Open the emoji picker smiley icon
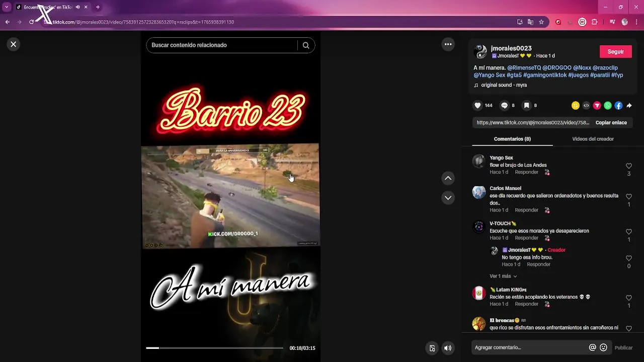The height and width of the screenshot is (362, 644). click(603, 347)
